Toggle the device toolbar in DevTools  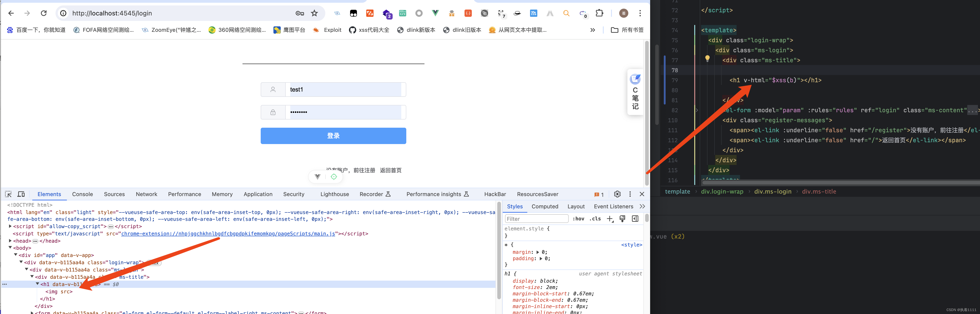point(21,194)
